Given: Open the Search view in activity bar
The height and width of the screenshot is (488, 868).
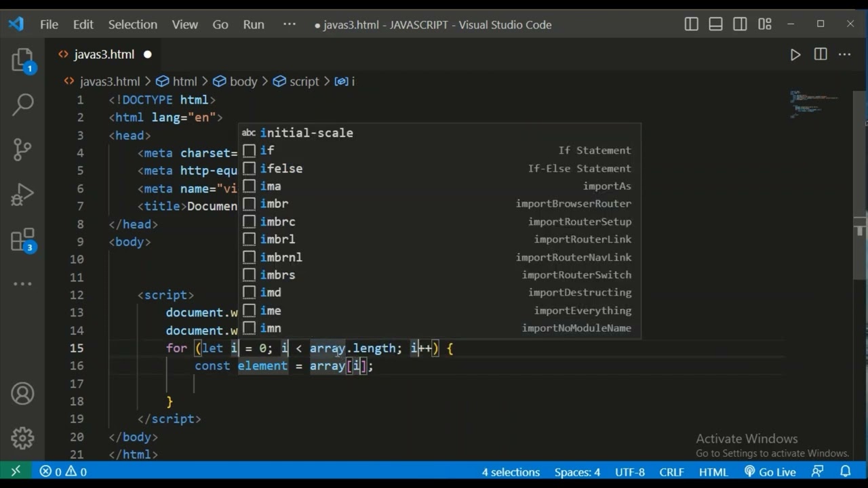Looking at the screenshot, I should tap(22, 104).
